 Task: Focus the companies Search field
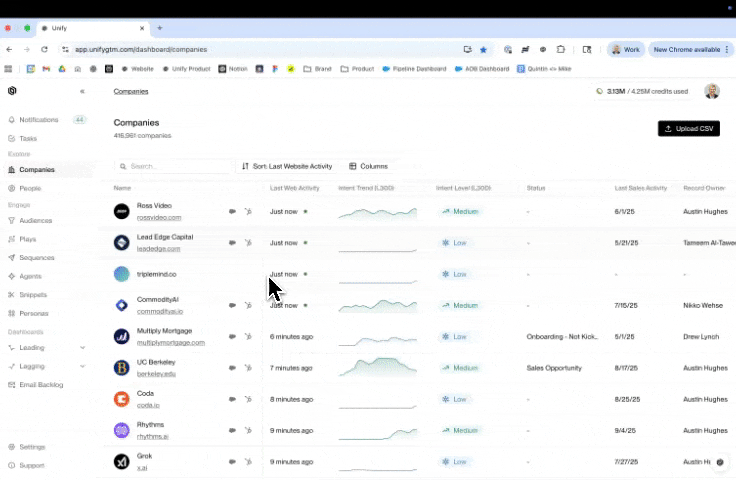tap(174, 166)
